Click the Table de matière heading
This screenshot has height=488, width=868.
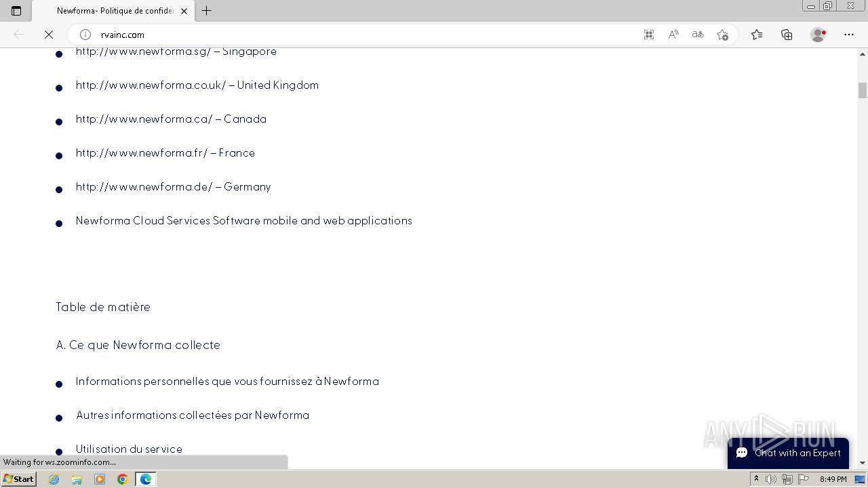[103, 307]
